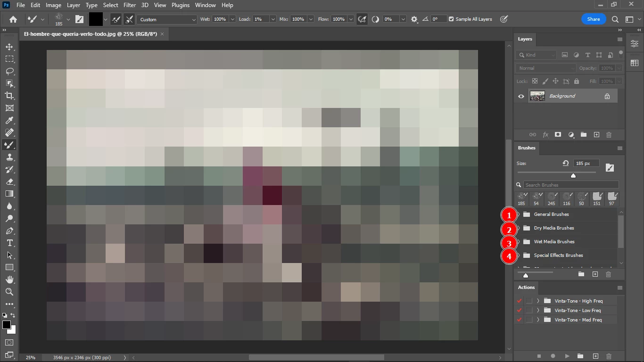The height and width of the screenshot is (362, 644).
Task: Open the Layers panel flyout menu
Action: pyautogui.click(x=620, y=40)
